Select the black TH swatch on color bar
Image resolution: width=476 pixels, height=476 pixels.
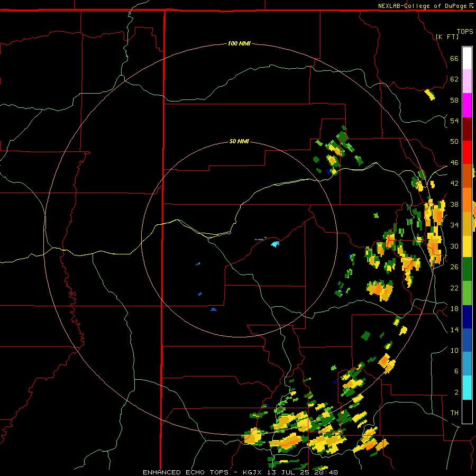467,411
